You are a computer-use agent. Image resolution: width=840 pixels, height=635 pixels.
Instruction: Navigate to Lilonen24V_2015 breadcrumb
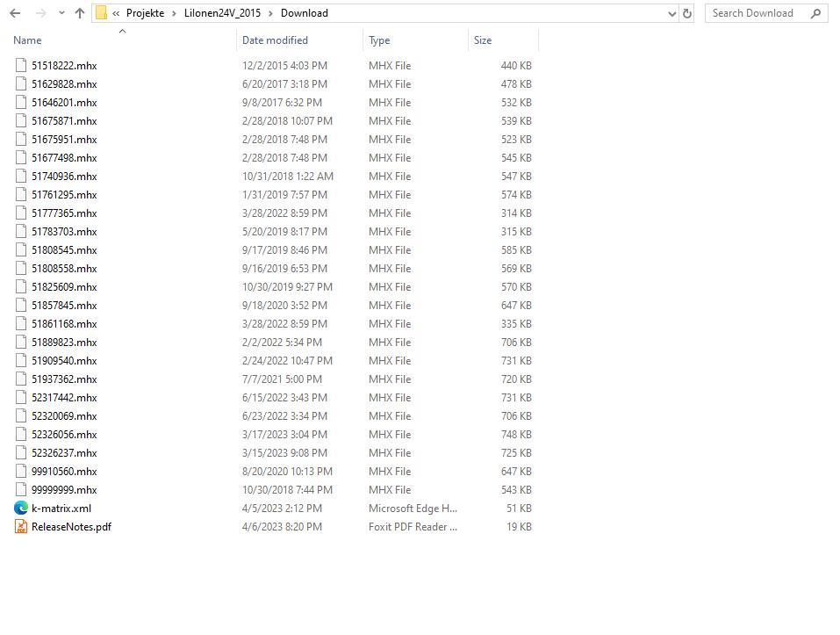[222, 13]
